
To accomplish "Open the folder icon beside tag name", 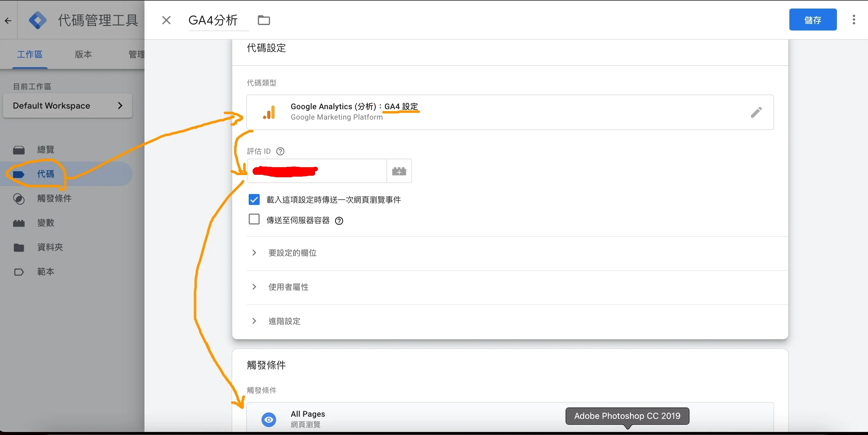I will pyautogui.click(x=264, y=20).
